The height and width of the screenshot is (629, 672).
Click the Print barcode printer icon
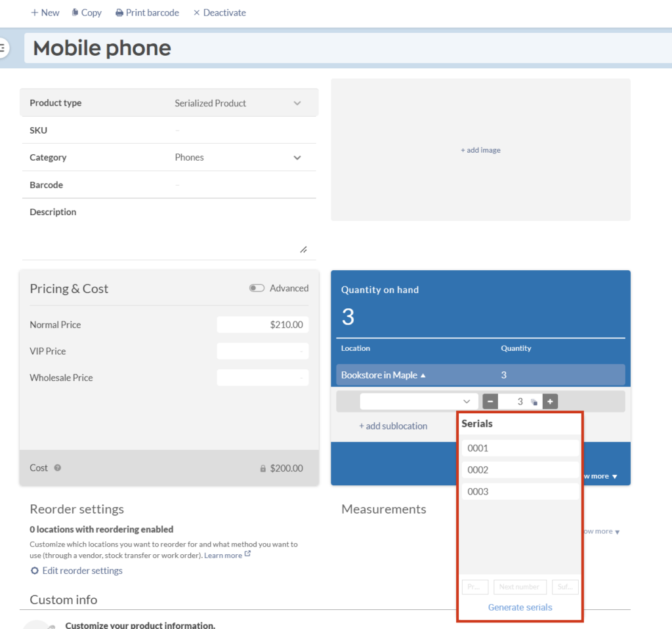119,12
